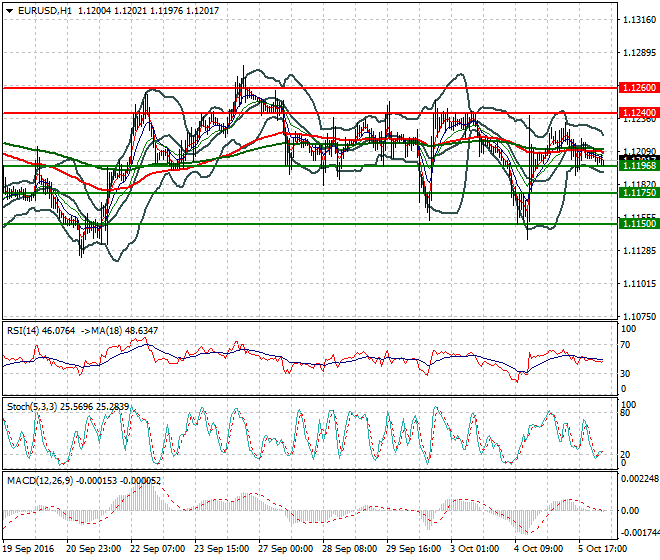Click the 5 Oct 17:00 time label
The image size is (660, 560).
(x=603, y=549)
